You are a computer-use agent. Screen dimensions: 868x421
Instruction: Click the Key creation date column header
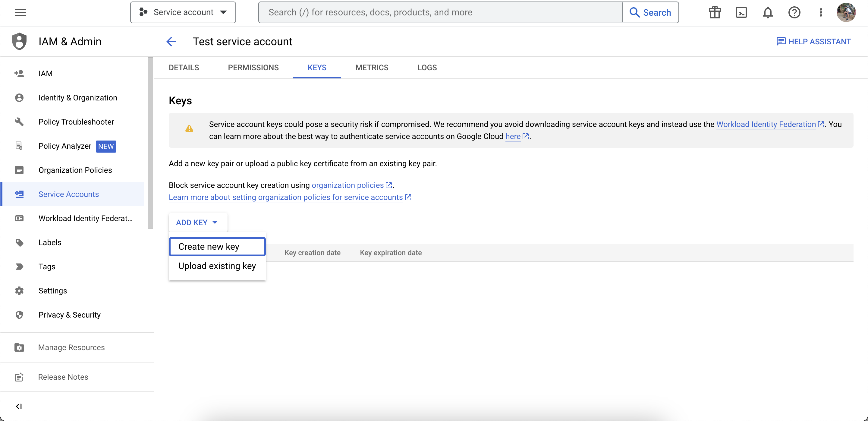[x=312, y=252]
